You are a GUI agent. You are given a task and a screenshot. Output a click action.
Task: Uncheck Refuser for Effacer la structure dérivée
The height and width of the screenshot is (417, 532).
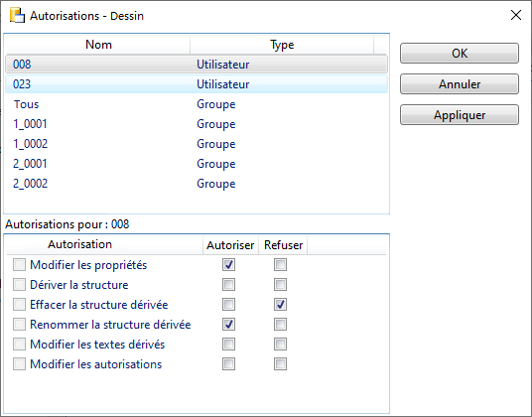point(280,305)
